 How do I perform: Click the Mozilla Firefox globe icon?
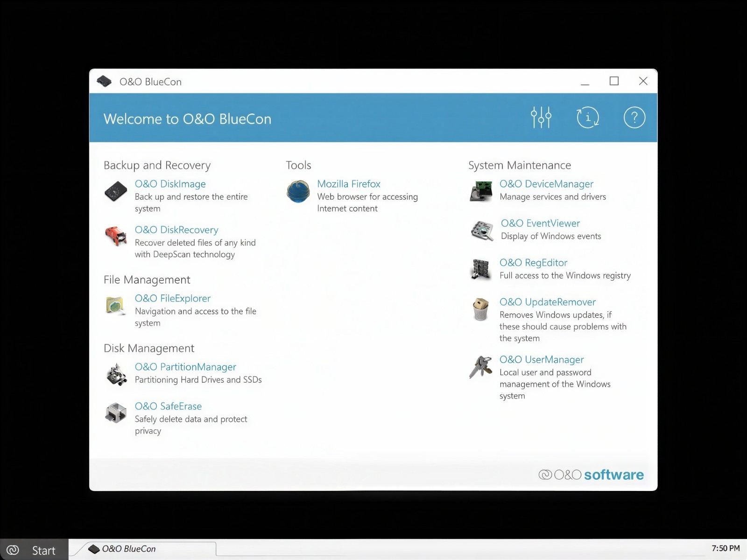pos(298,191)
